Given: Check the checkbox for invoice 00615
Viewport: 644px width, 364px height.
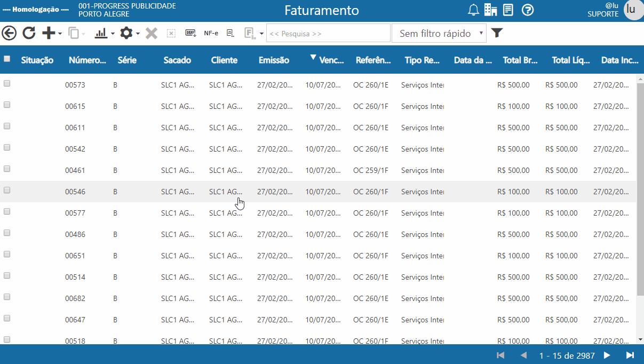Looking at the screenshot, I should point(7,105).
